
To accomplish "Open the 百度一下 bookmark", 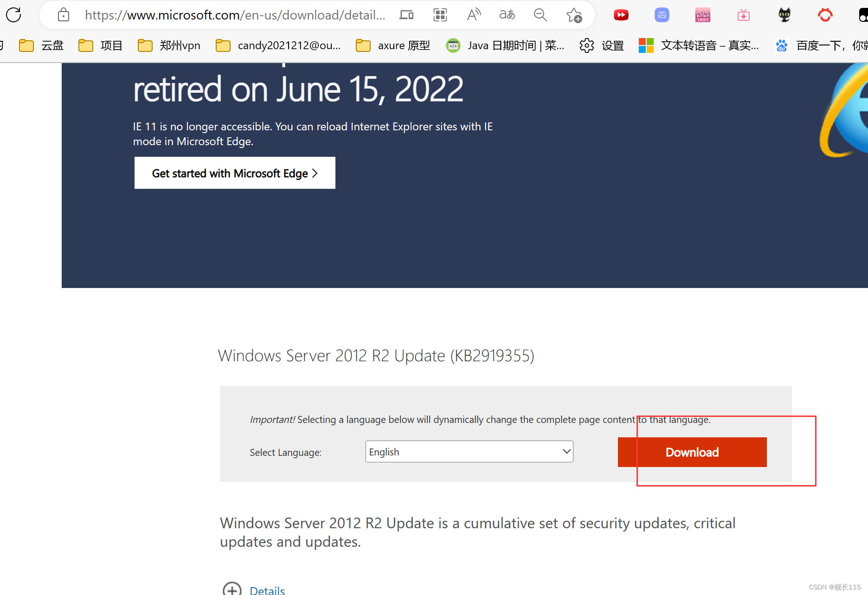I will pyautogui.click(x=821, y=45).
